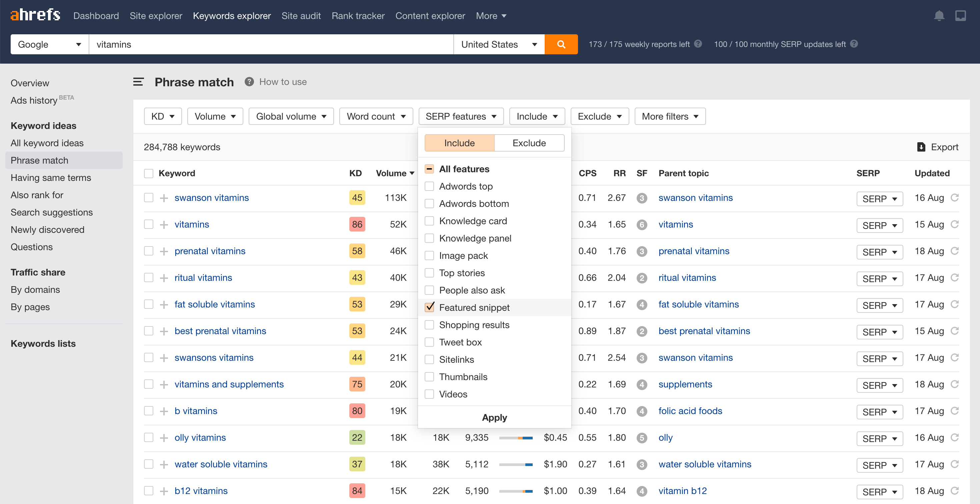Add olly vitamins with plus icon
The image size is (980, 504).
click(x=164, y=437)
